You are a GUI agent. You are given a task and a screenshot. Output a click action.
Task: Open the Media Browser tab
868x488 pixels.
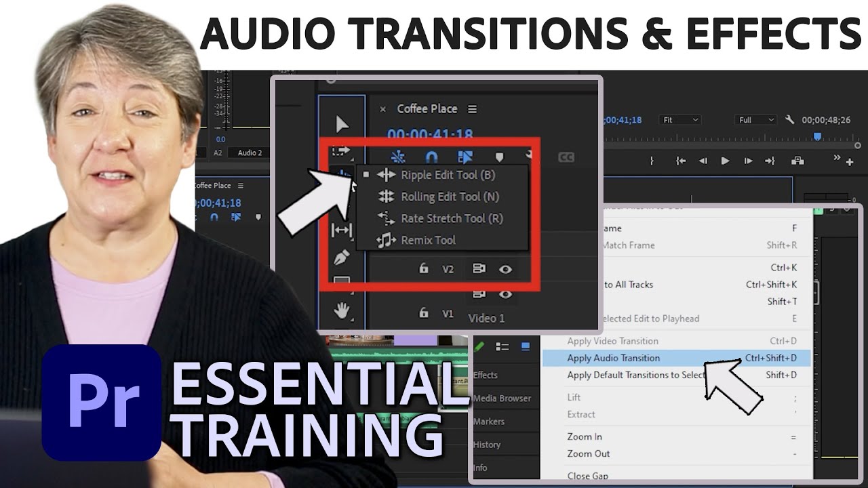coord(502,398)
